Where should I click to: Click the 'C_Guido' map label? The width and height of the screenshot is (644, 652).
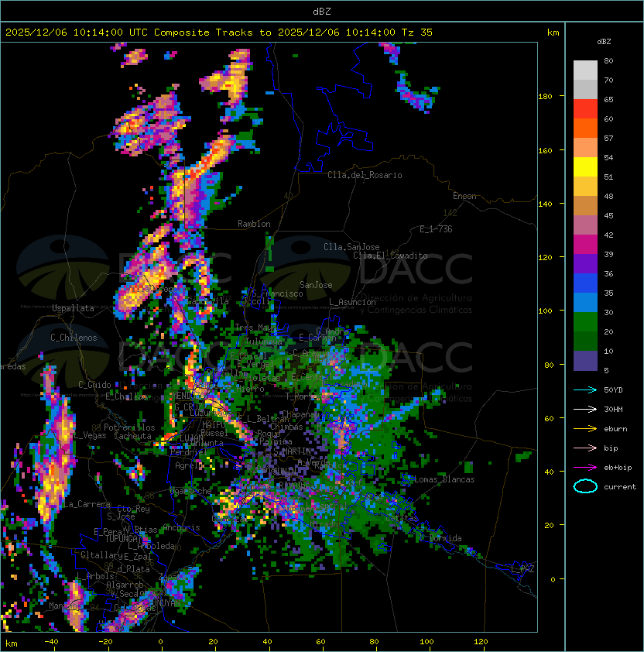tap(94, 385)
